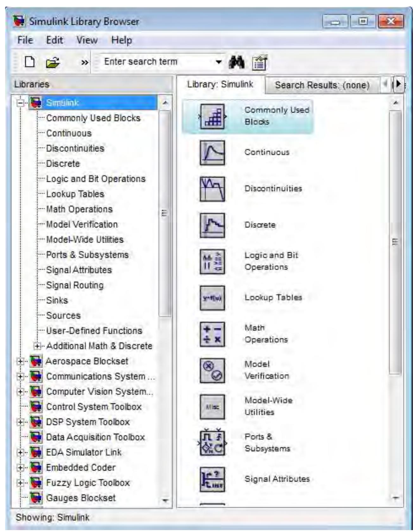
Task: Open the Commonly Used Blocks library icon
Action: (212, 116)
